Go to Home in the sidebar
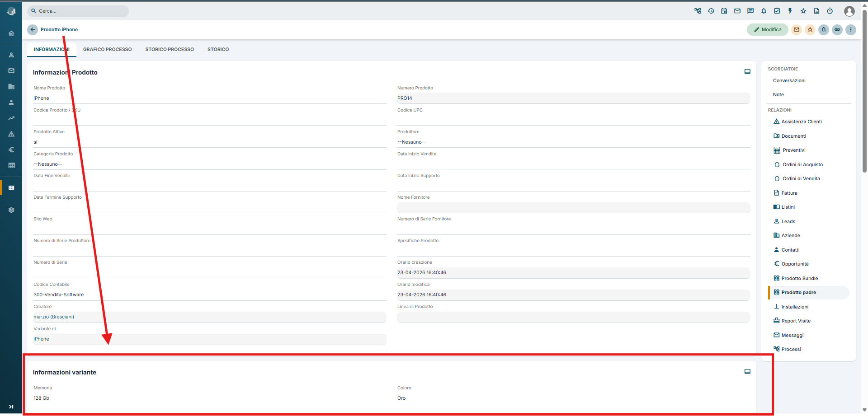 pos(11,33)
